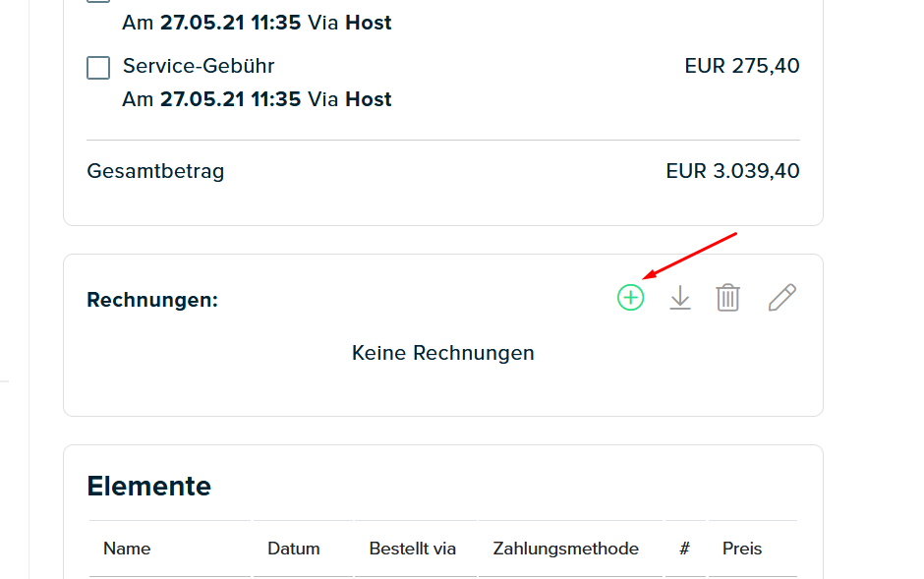
Task: Click the EUR 275,40 amount
Action: pyautogui.click(x=742, y=66)
